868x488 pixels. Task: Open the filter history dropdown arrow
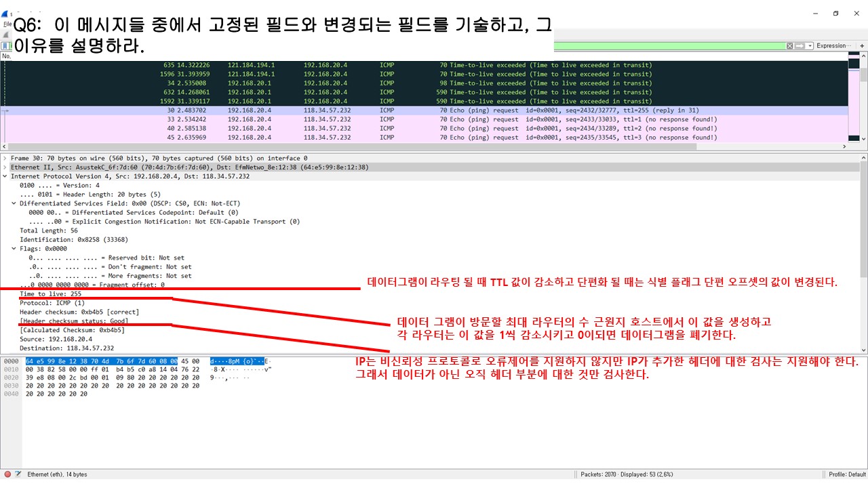pyautogui.click(x=809, y=45)
